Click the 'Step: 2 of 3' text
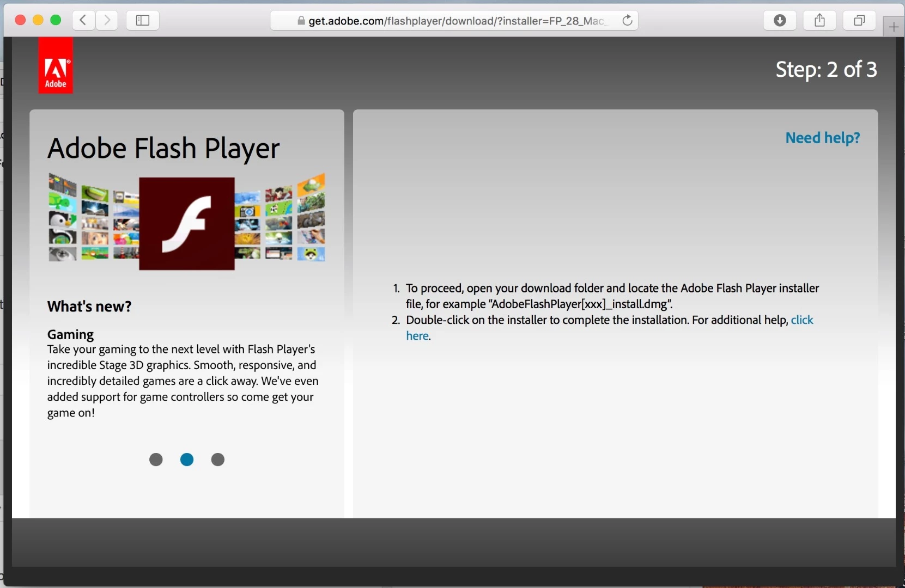This screenshot has height=588, width=905. [826, 70]
